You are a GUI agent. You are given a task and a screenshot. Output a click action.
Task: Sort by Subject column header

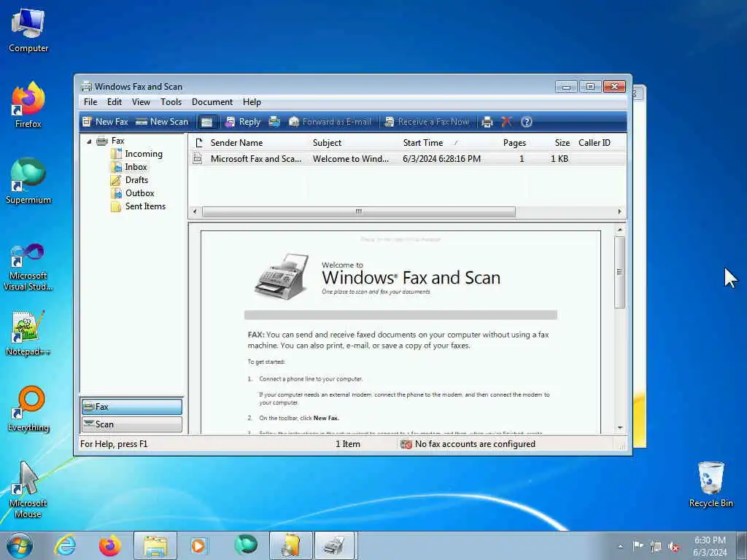point(354,143)
